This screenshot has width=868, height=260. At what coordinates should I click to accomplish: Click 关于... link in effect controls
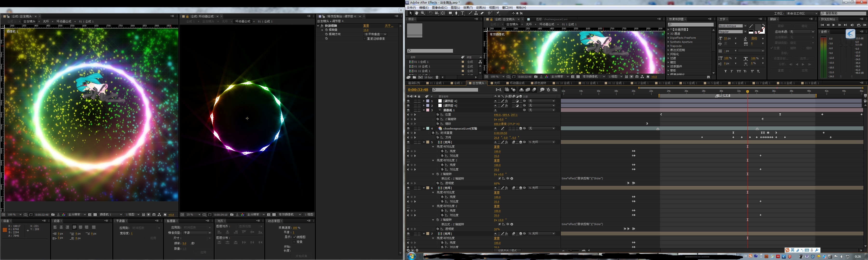pyautogui.click(x=389, y=26)
